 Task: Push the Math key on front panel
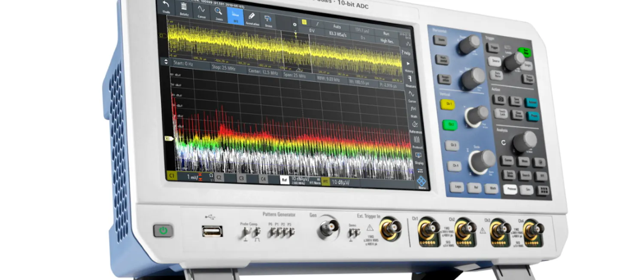tap(491, 189)
